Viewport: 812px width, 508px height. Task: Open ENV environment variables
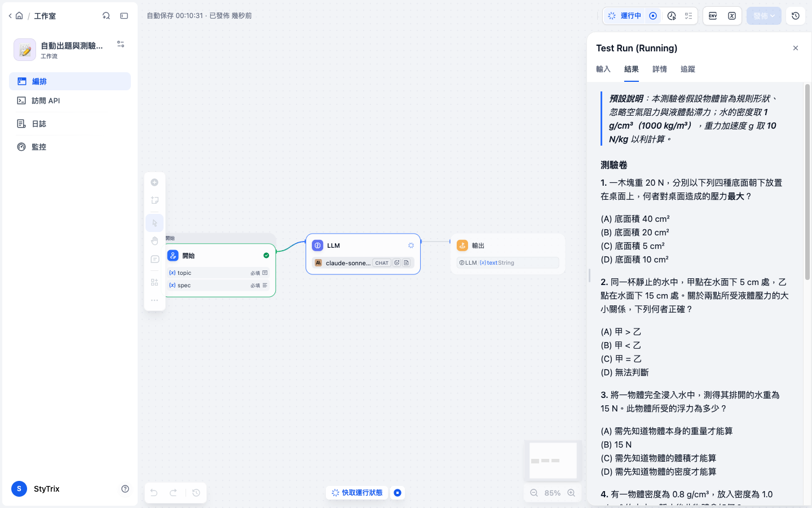[x=713, y=16]
